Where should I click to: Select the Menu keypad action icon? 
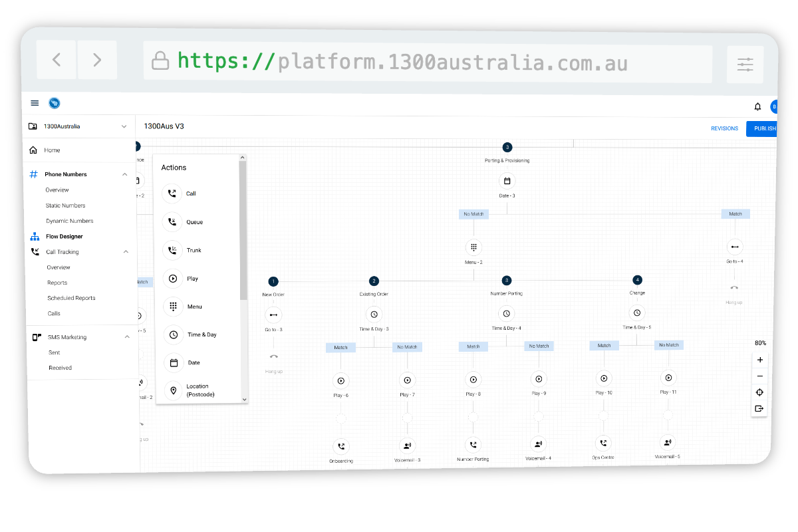tap(173, 307)
